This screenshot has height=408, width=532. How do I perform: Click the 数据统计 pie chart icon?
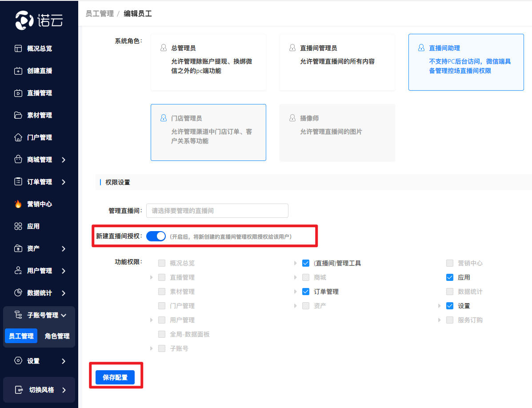pos(18,293)
